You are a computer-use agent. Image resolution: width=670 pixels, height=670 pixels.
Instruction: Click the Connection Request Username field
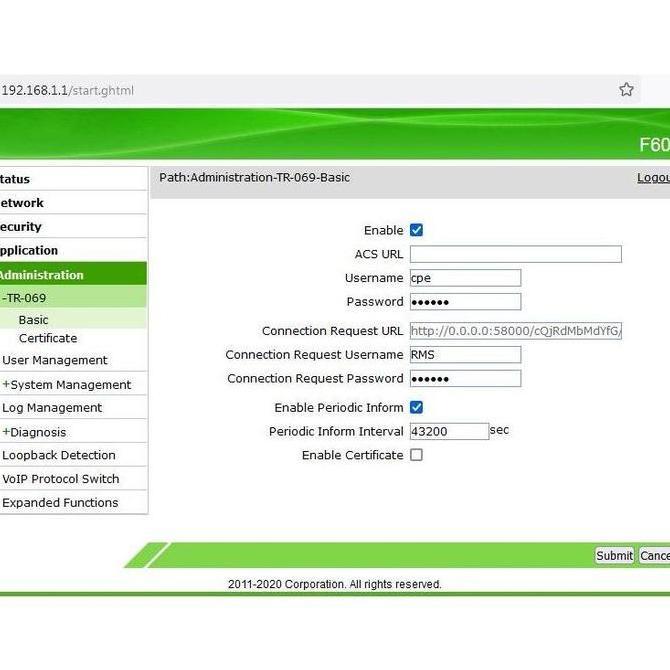point(465,355)
